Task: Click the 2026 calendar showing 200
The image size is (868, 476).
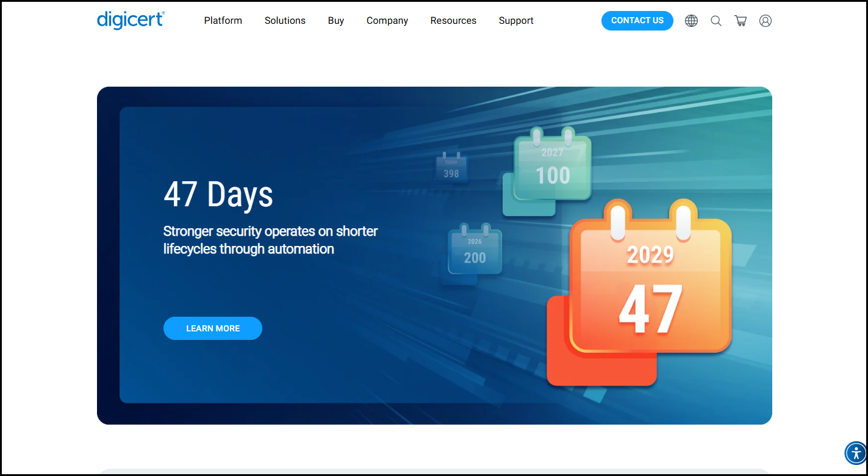Action: click(x=474, y=250)
